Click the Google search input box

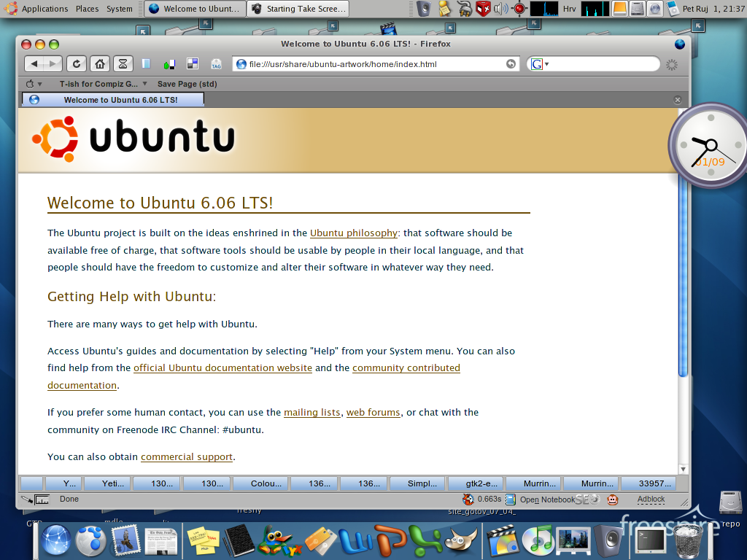coord(603,64)
